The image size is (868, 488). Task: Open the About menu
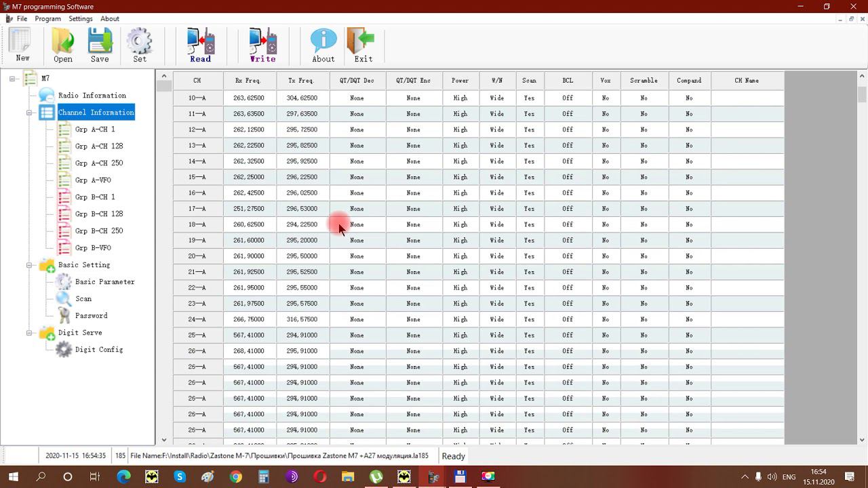110,18
